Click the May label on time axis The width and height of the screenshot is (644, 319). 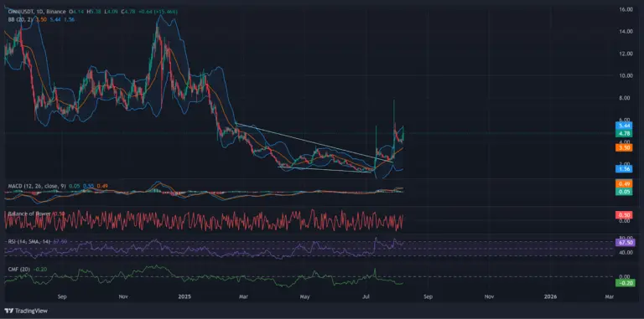tap(304, 296)
